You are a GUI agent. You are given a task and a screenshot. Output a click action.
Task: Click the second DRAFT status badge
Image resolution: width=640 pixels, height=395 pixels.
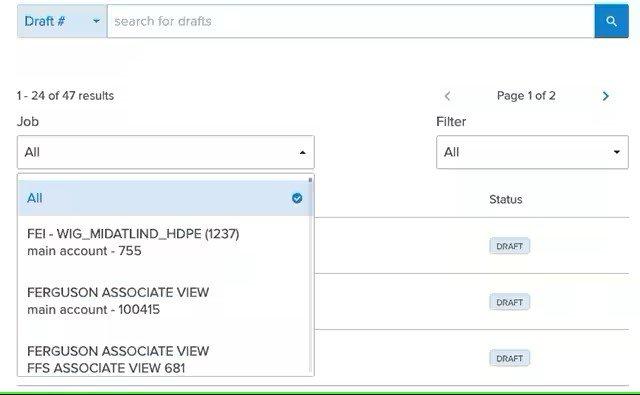(x=509, y=302)
